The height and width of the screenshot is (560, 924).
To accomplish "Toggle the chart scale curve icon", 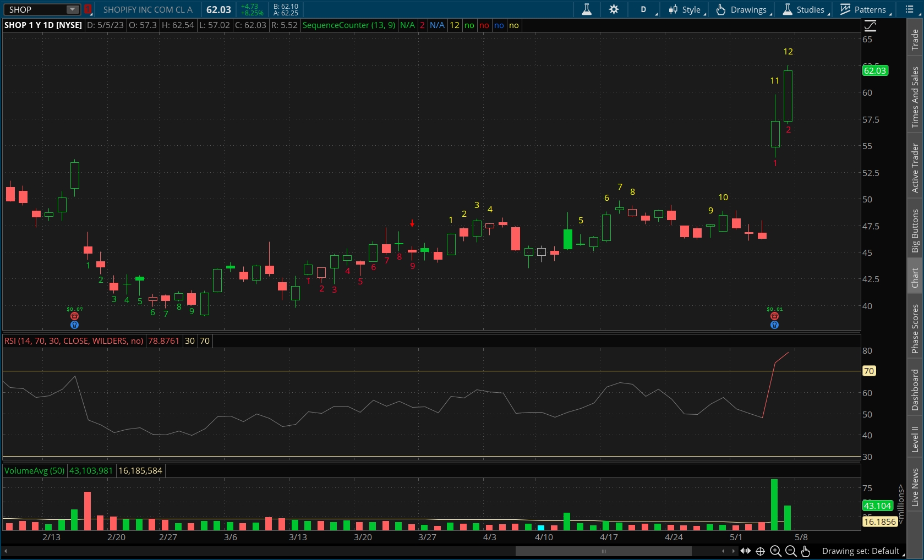I will (x=870, y=25).
